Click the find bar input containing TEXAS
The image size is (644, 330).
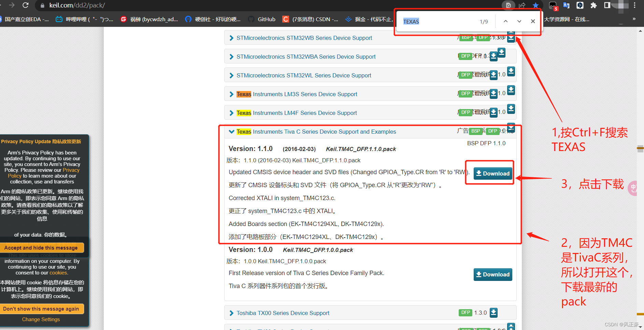tap(439, 21)
